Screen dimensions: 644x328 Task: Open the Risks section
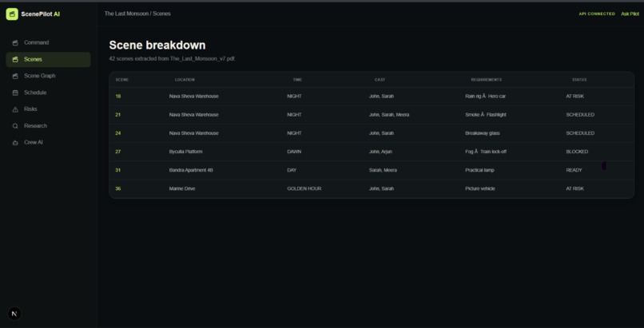[x=48, y=109]
